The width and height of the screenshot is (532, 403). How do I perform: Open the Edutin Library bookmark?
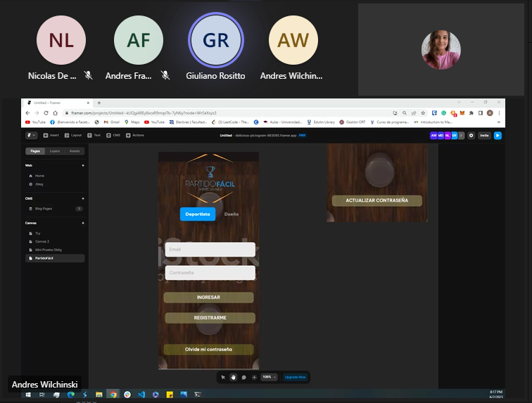click(x=321, y=122)
